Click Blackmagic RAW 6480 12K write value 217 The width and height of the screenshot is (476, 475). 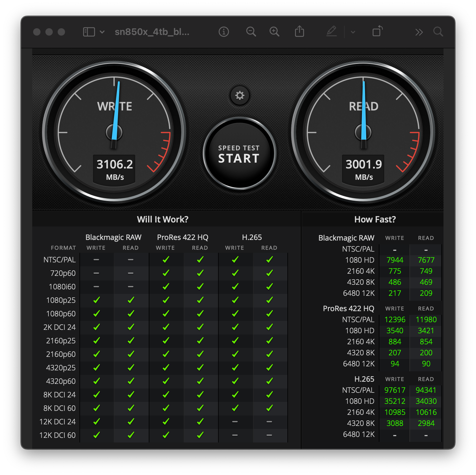(x=395, y=293)
